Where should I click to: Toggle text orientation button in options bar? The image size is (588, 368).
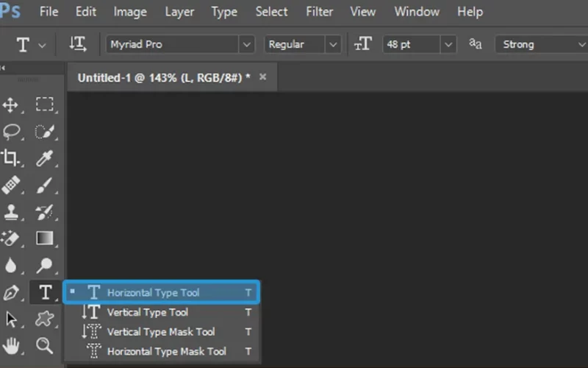coord(78,44)
